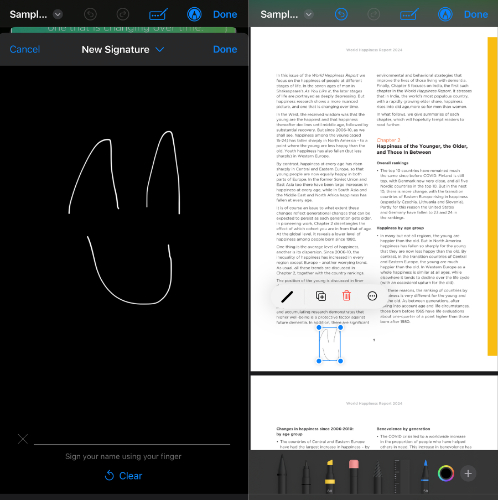This screenshot has height=500, width=498.
Task: Select the fine-tip marker tool
Action: (x=306, y=476)
